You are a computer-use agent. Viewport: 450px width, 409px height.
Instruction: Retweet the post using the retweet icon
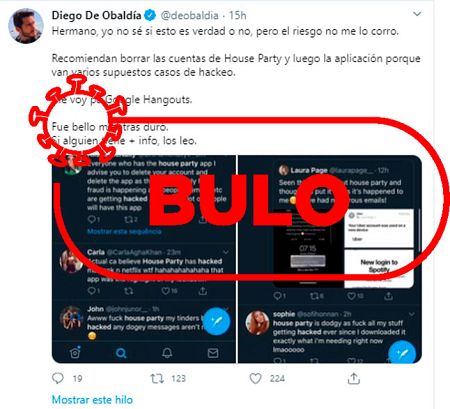(x=157, y=378)
